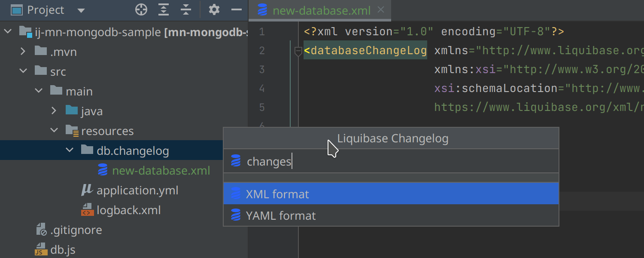Screen dimensions: 644x258
Task: Collapse the db.changelog folder
Action: (70, 150)
